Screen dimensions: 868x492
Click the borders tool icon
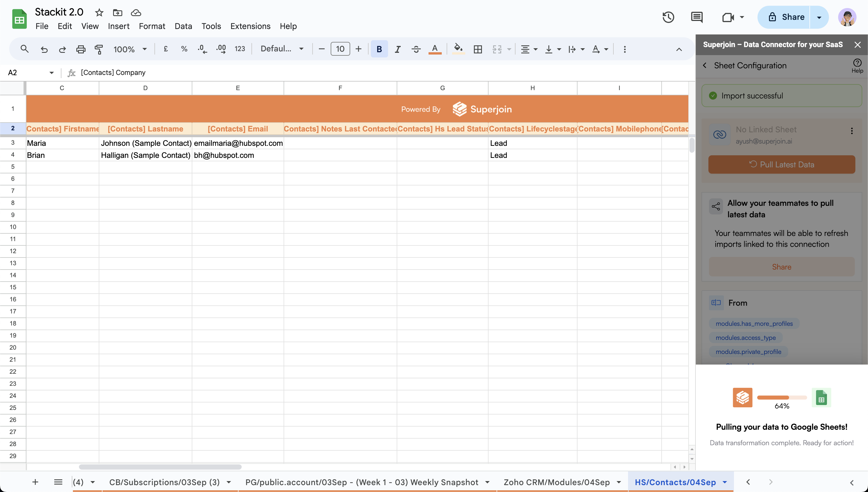click(477, 49)
